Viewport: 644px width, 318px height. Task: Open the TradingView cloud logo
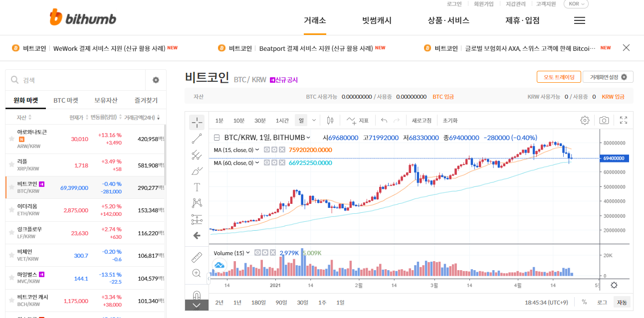tap(220, 265)
